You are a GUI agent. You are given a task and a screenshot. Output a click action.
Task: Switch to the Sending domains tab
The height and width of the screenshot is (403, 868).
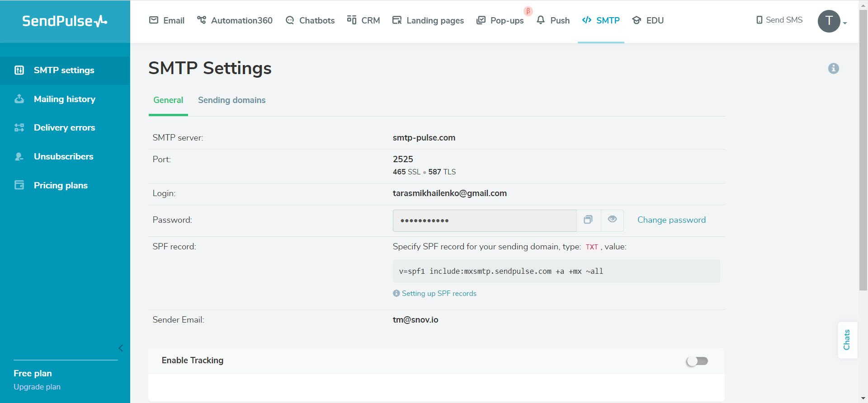(x=231, y=100)
